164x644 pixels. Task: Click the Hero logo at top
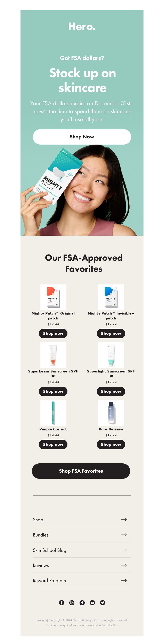[x=82, y=26]
